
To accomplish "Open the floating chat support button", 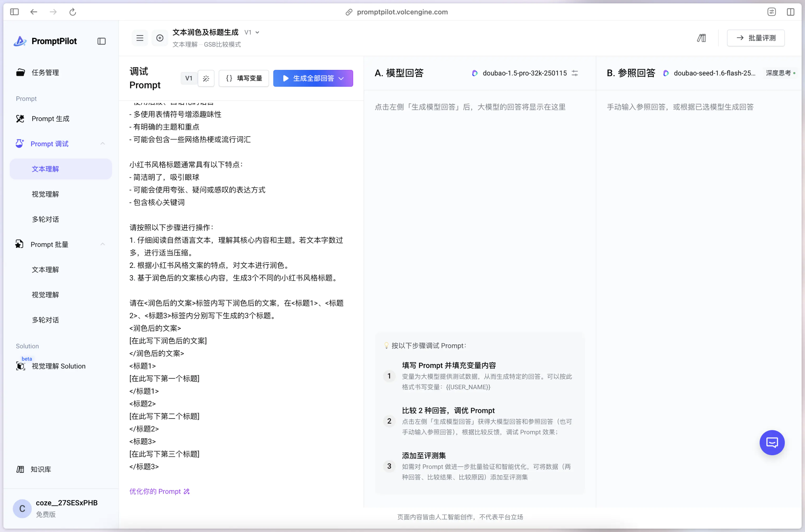I will point(772,442).
